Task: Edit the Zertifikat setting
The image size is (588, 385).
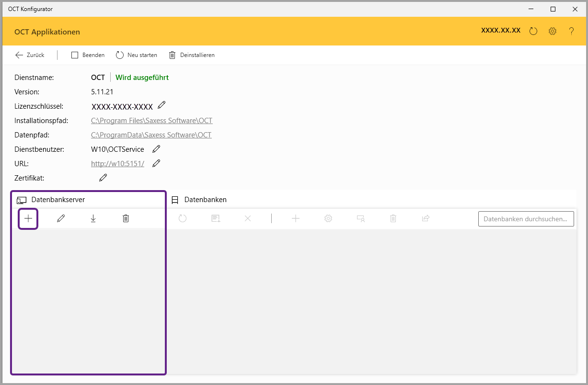Action: [103, 178]
